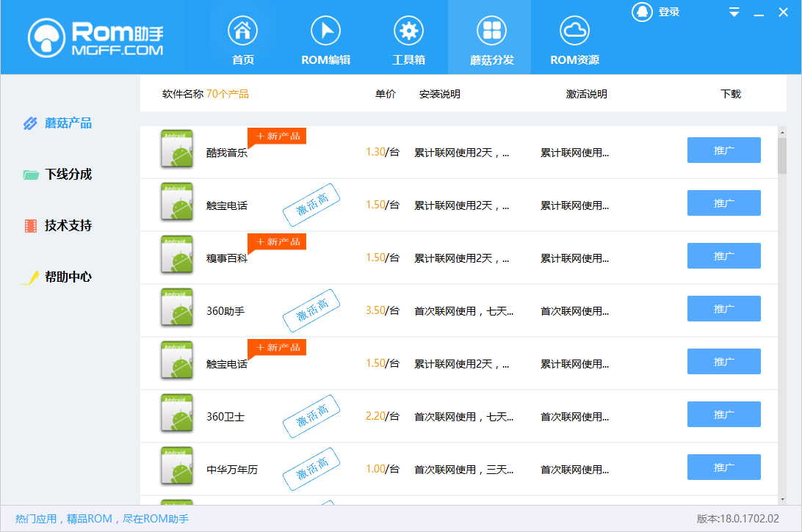This screenshot has height=532, width=802.
Task: Click the 推广 button for 酷我音乐
Action: [x=723, y=150]
